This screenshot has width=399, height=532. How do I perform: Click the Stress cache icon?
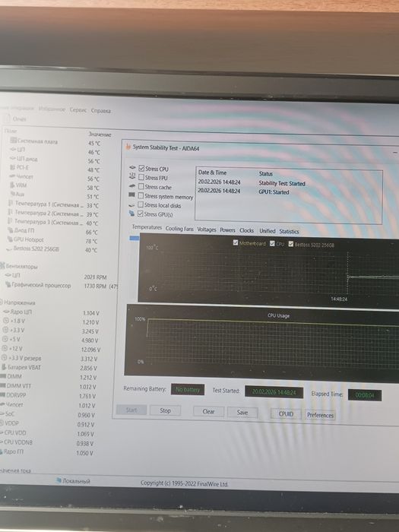pos(132,186)
